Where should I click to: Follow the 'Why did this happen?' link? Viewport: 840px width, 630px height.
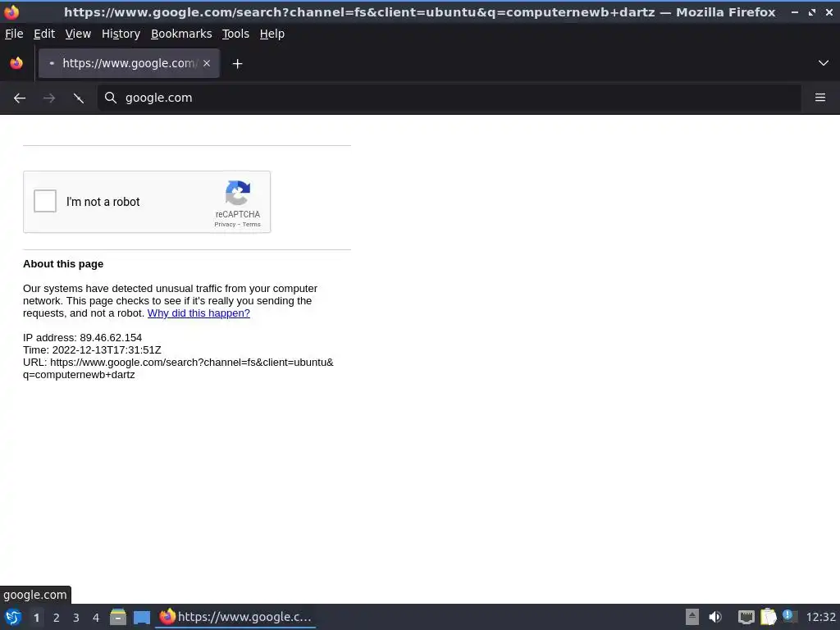pos(199,313)
